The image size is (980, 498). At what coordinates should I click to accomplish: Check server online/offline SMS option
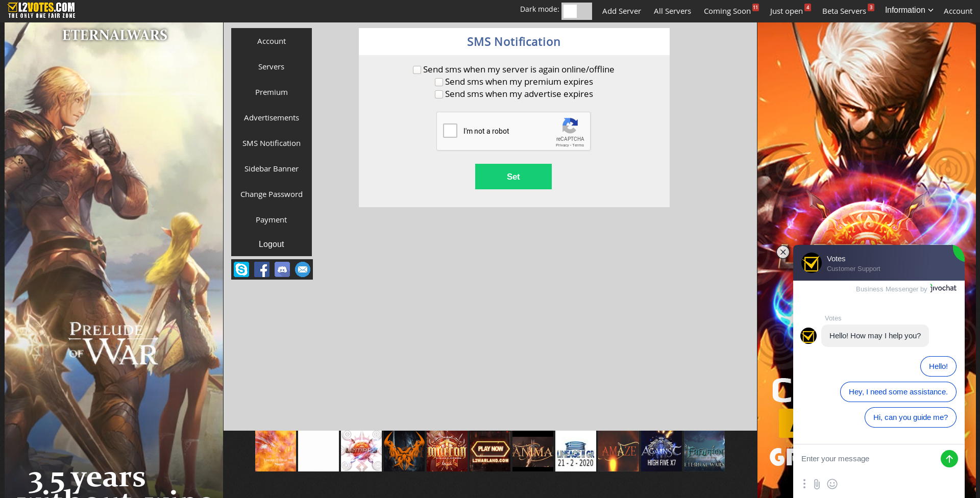(417, 70)
